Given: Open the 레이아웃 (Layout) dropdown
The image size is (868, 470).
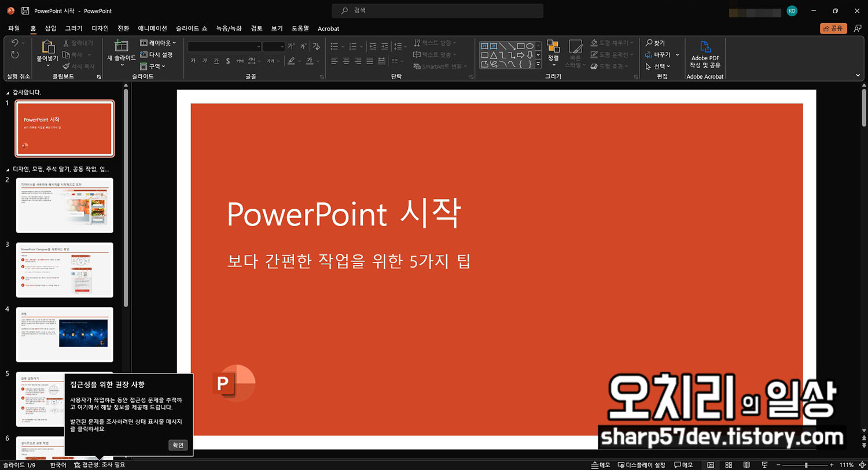Looking at the screenshot, I should click(x=158, y=43).
